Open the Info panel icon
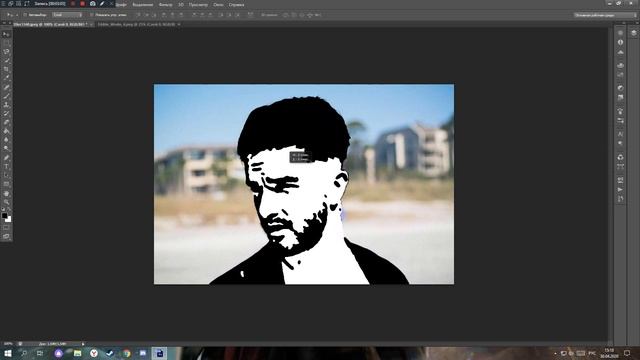The width and height of the screenshot is (640, 360). coord(620,42)
